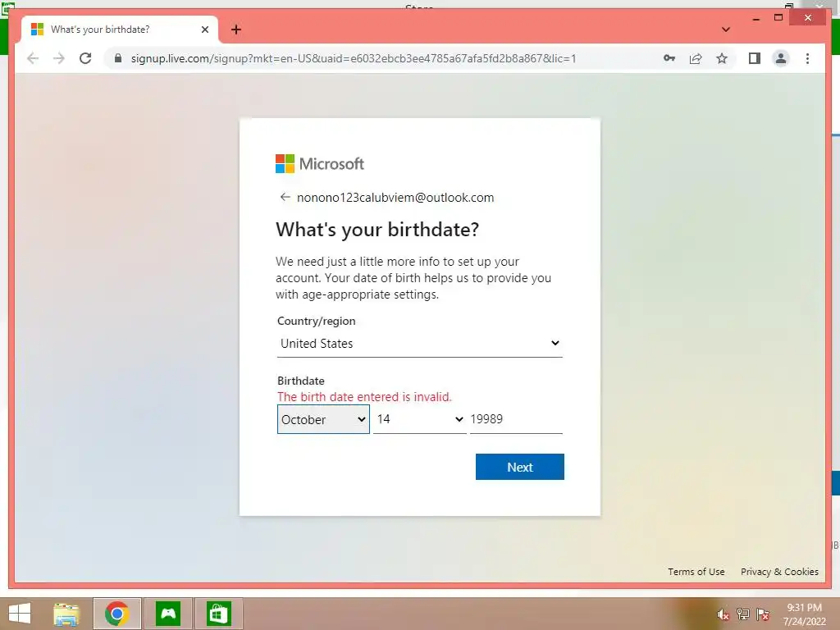
Task: Click the muted volume tray icon
Action: (x=723, y=614)
